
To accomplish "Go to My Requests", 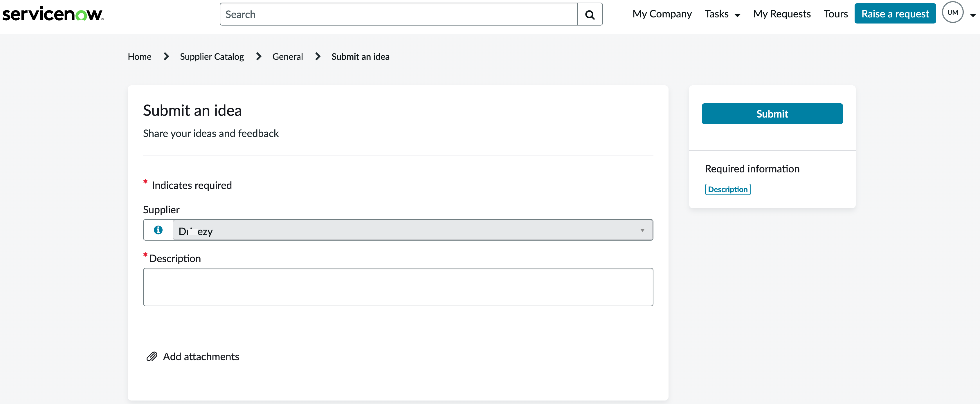I will click(x=782, y=14).
